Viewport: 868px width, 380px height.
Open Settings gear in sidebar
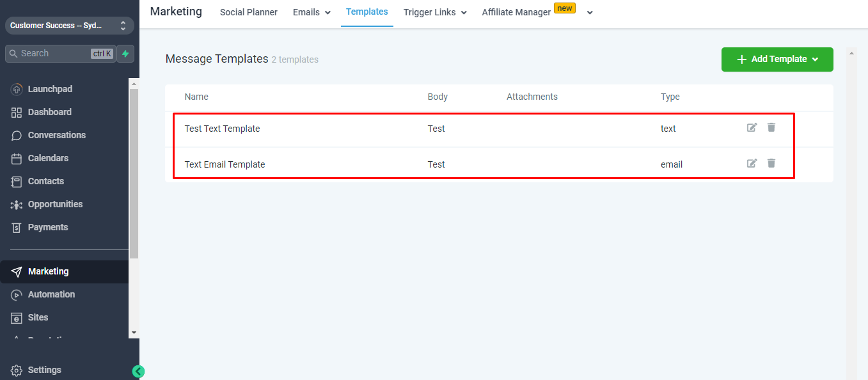[36, 370]
